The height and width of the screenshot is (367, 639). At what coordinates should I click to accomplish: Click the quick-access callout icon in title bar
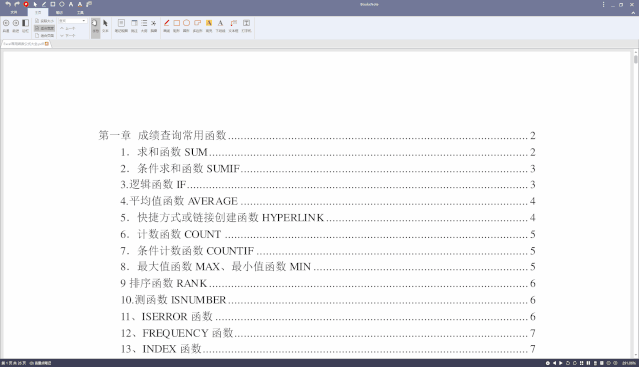(89, 4)
